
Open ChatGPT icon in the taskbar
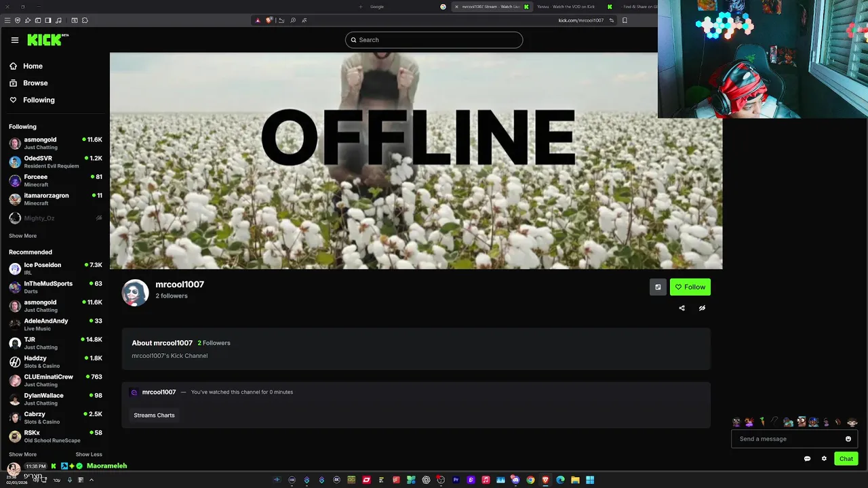point(426,480)
